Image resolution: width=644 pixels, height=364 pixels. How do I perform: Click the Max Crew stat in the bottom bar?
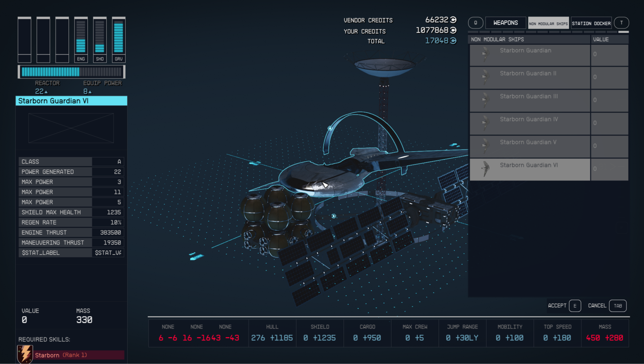click(x=415, y=333)
